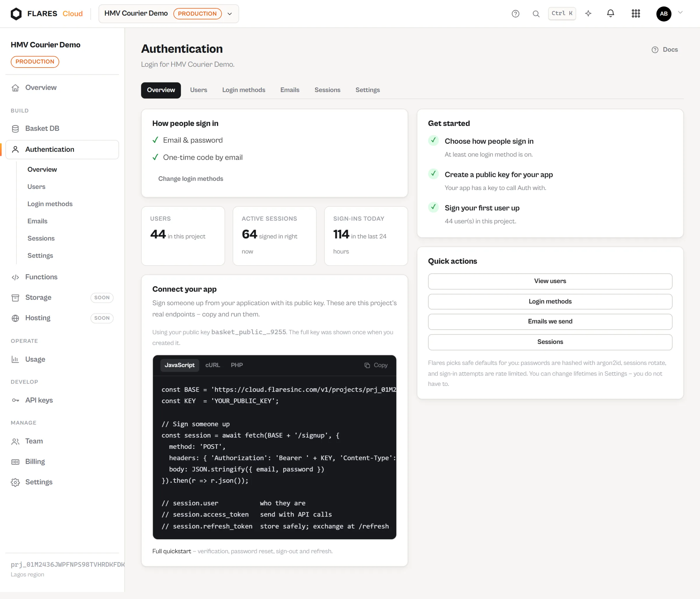Open Functions code section
The width and height of the screenshot is (700, 599).
(62, 277)
